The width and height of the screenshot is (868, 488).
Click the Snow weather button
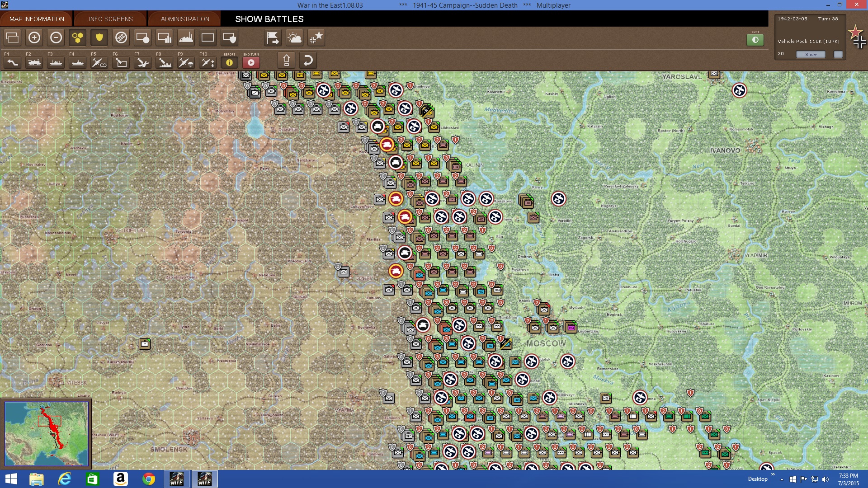point(811,54)
